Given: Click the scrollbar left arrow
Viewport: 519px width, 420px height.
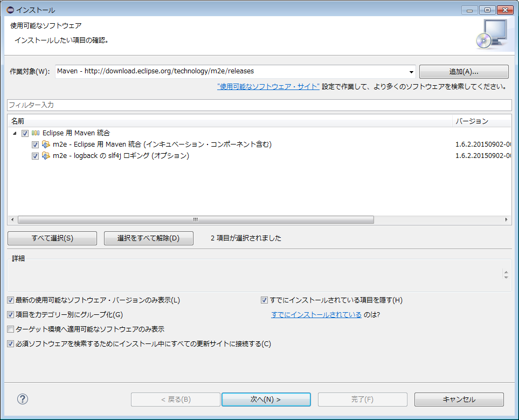Looking at the screenshot, I should tap(12, 219).
